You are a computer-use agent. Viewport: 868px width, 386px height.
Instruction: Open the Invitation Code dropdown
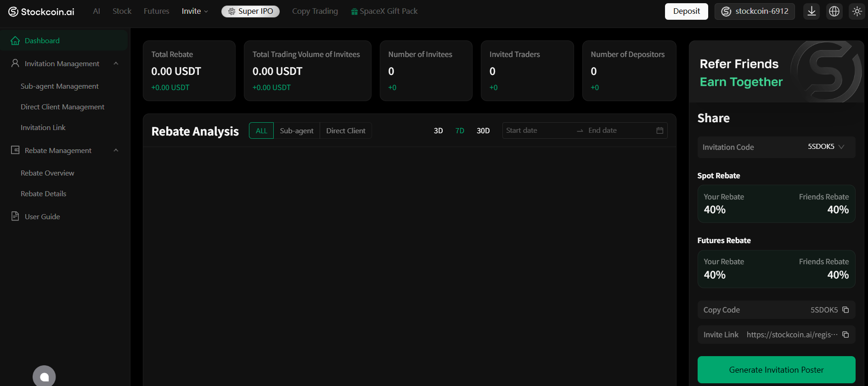click(826, 147)
